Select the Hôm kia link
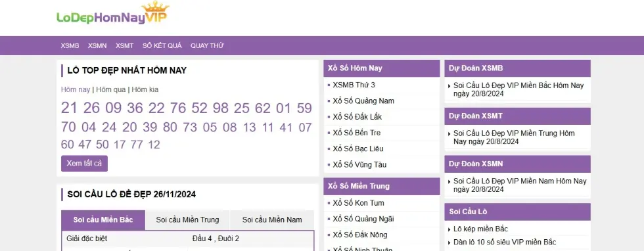Image resolution: width=644 pixels, height=251 pixels. pos(145,89)
